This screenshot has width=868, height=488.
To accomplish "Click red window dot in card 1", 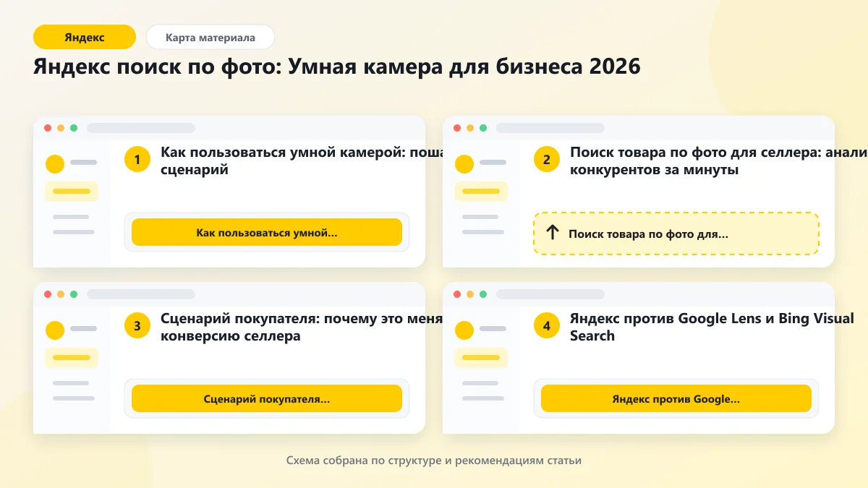I will 48,128.
